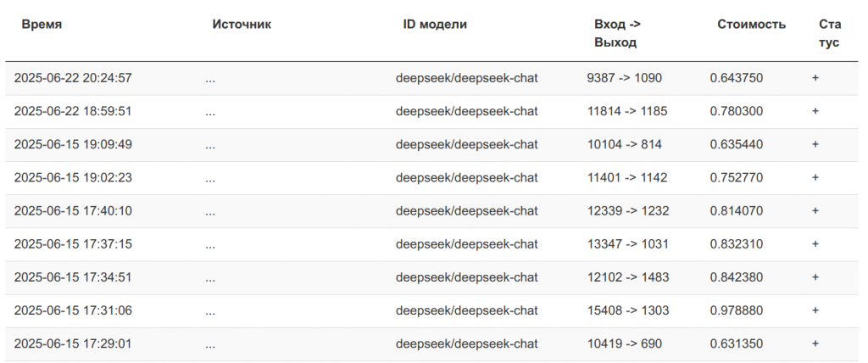Click the plus status for cost 0.643750
The width and height of the screenshot is (868, 363).
[x=815, y=78]
